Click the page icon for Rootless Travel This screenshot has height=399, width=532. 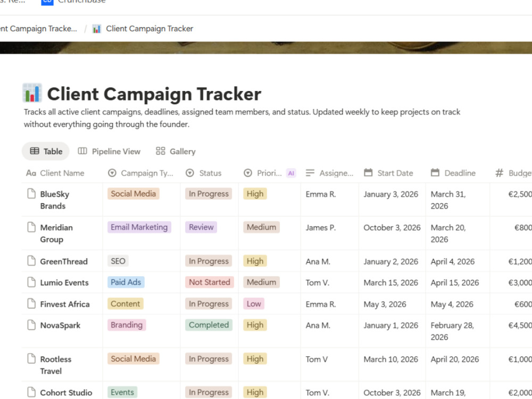(x=31, y=359)
